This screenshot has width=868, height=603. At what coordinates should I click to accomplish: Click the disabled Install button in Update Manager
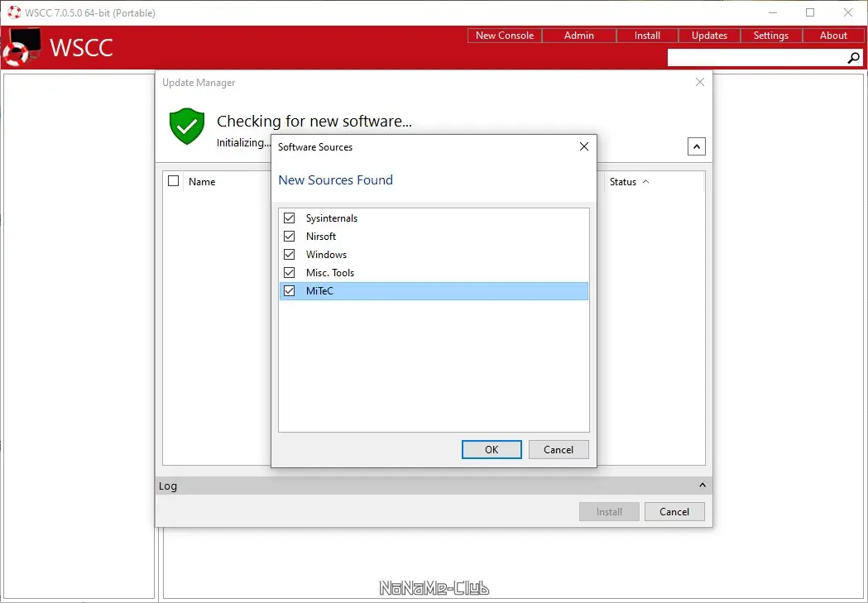[609, 512]
